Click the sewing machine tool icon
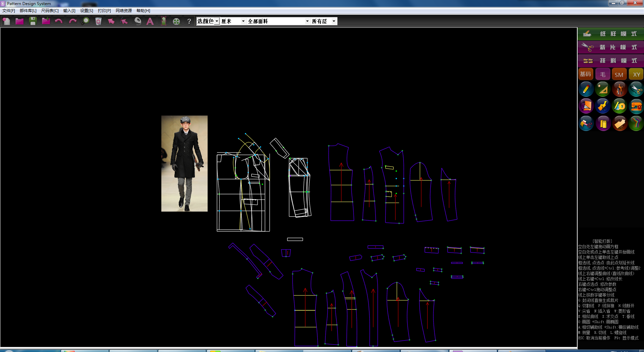This screenshot has height=352, width=644. tap(636, 106)
